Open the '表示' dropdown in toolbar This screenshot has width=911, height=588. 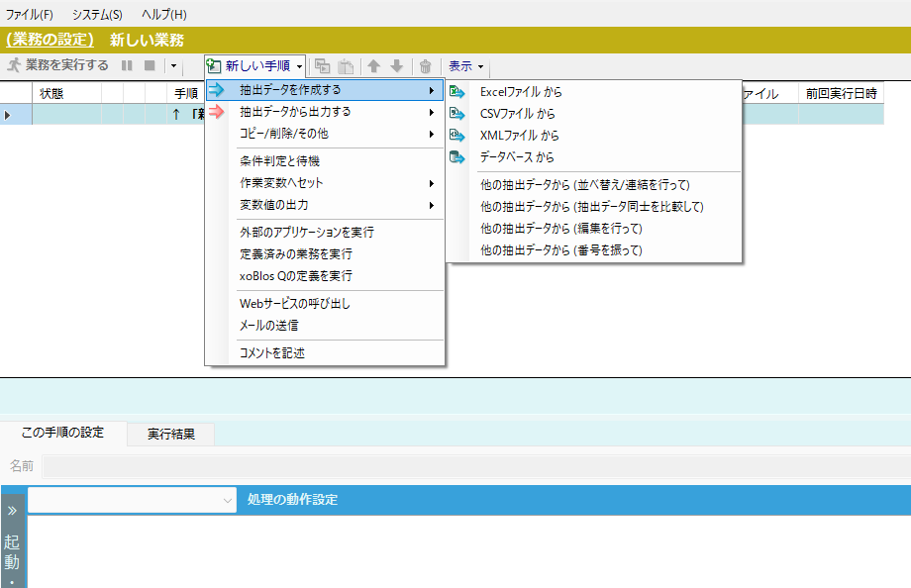click(x=465, y=66)
